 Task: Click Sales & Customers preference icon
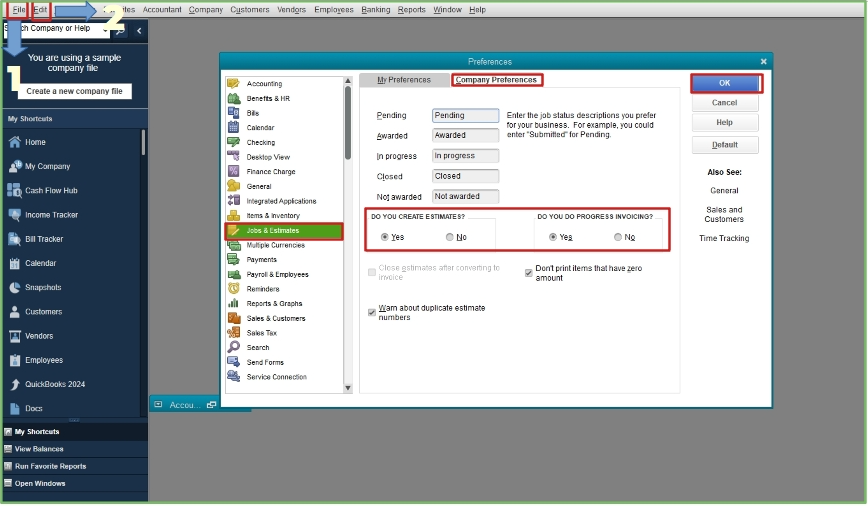point(234,318)
